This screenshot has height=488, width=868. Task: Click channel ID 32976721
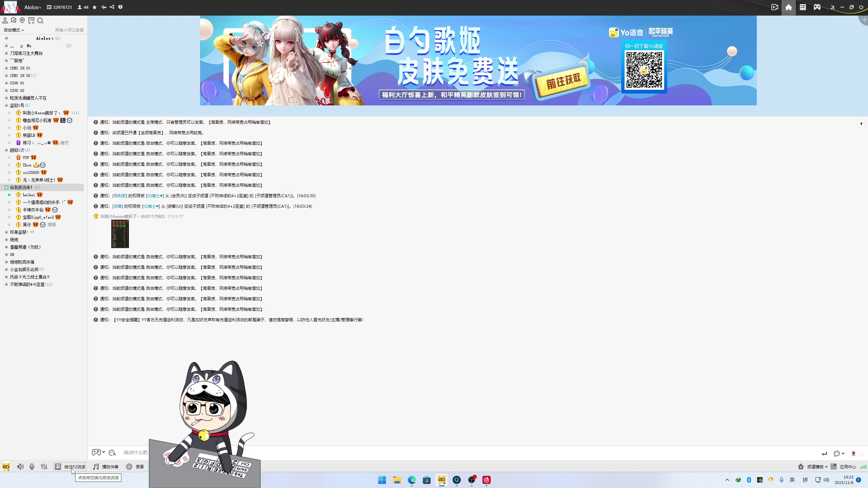click(x=59, y=7)
